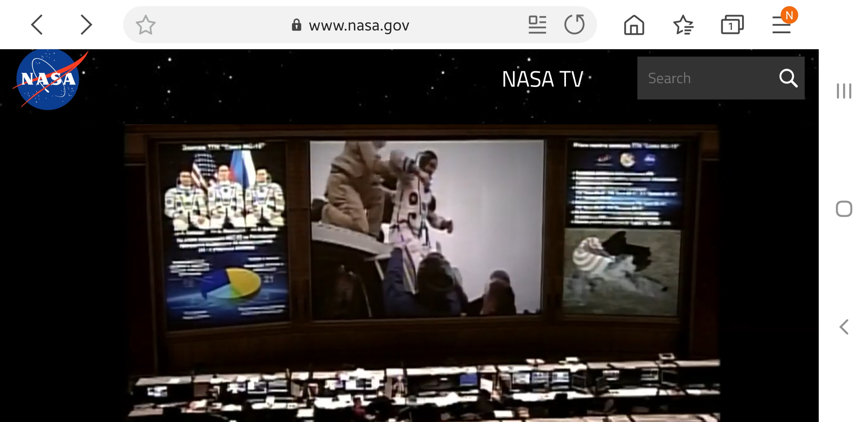
Task: Open the tabs switcher showing 1 tab
Action: (x=732, y=25)
